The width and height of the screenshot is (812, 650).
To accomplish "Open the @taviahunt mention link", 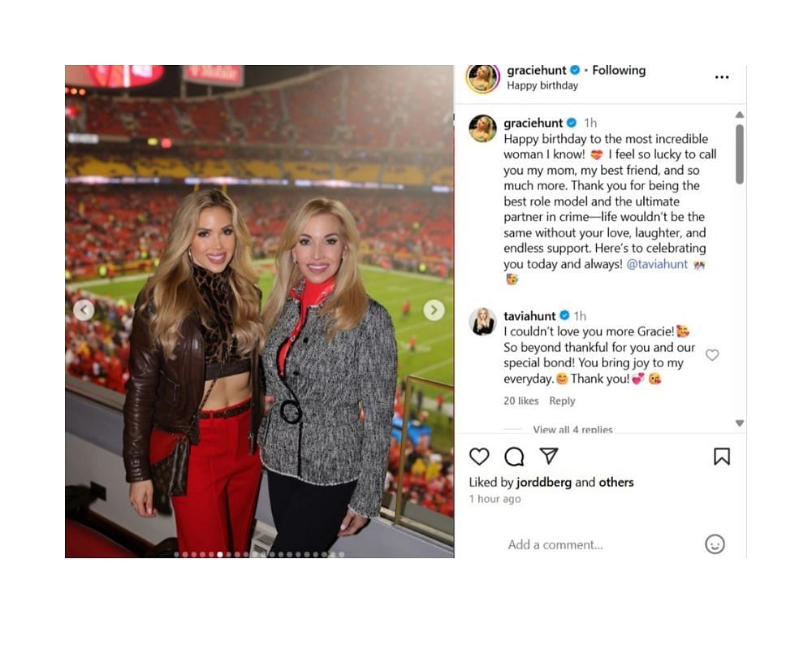I will [657, 264].
